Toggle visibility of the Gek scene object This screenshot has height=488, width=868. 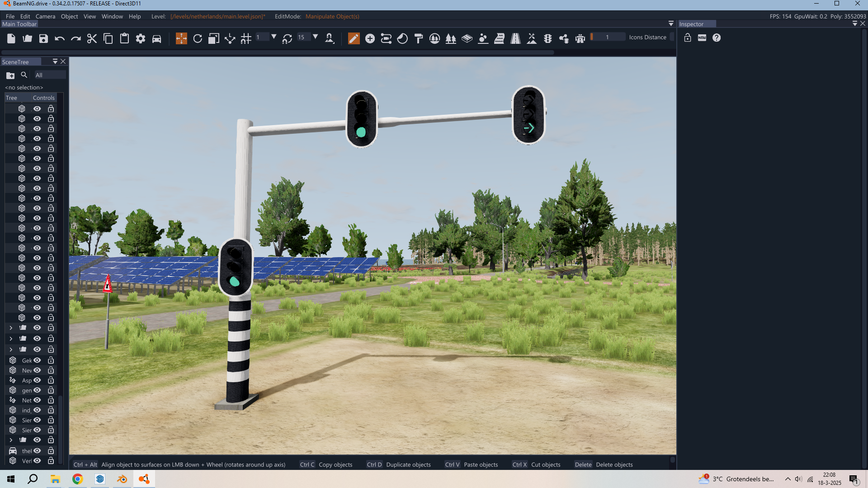(x=37, y=360)
